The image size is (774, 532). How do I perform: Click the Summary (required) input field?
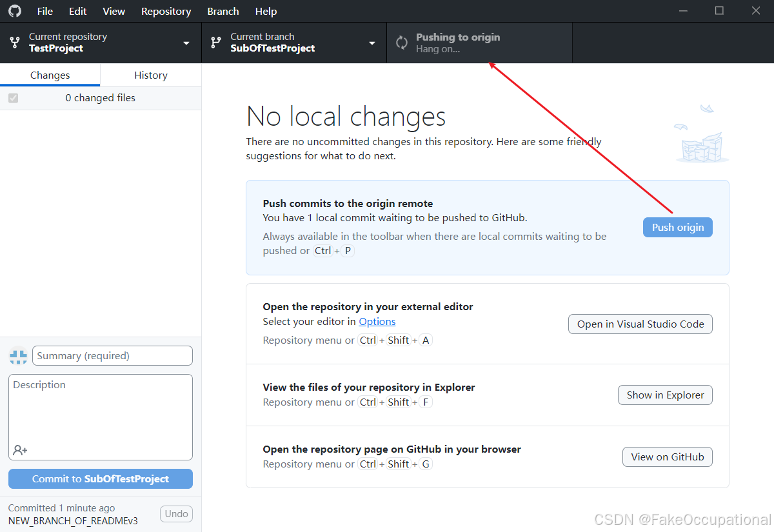pyautogui.click(x=112, y=356)
